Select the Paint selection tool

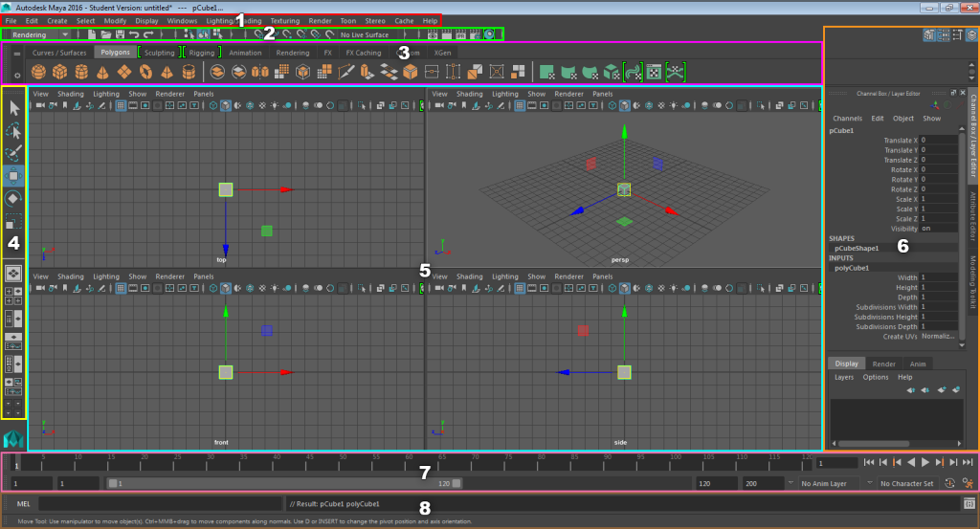(x=13, y=154)
